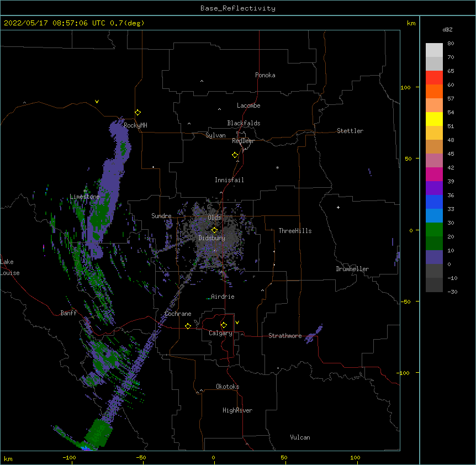The width and height of the screenshot is (476, 465).
Task: Pick the bright green 20–30 dBZ legend swatch
Action: click(x=434, y=230)
